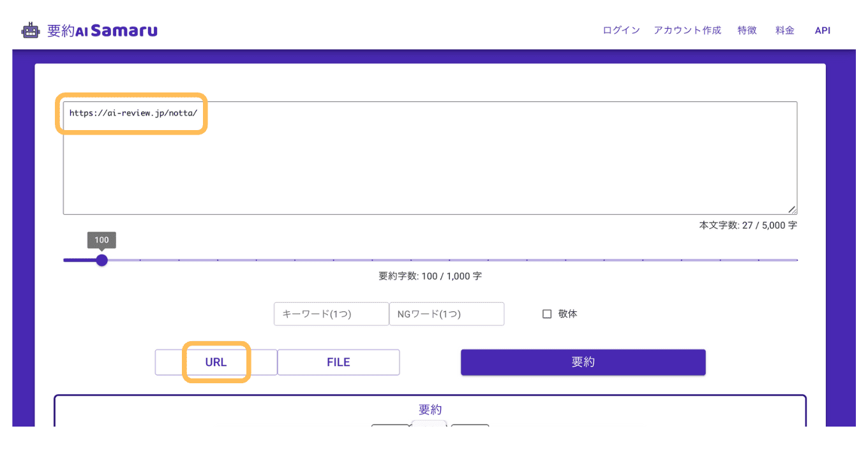Click the FILE upload button

click(338, 362)
